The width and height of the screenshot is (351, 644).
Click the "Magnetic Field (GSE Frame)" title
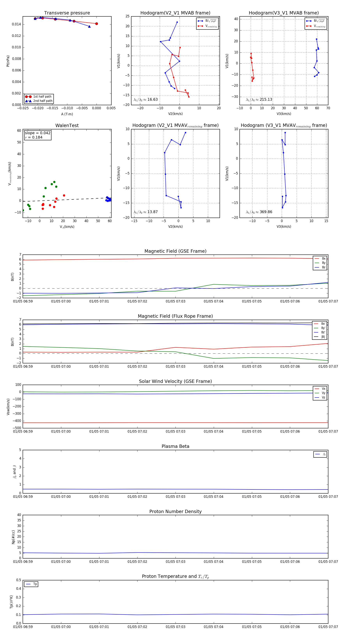tap(175, 251)
